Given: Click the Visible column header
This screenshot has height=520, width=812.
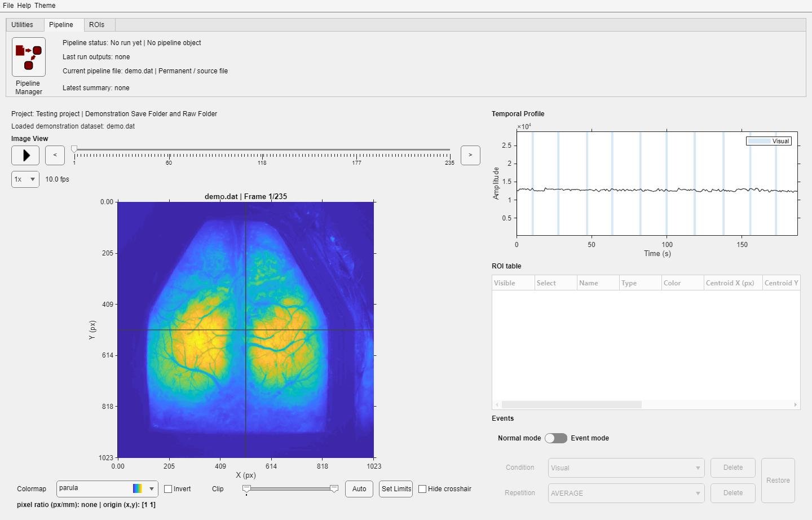Looking at the screenshot, I should pyautogui.click(x=513, y=283).
